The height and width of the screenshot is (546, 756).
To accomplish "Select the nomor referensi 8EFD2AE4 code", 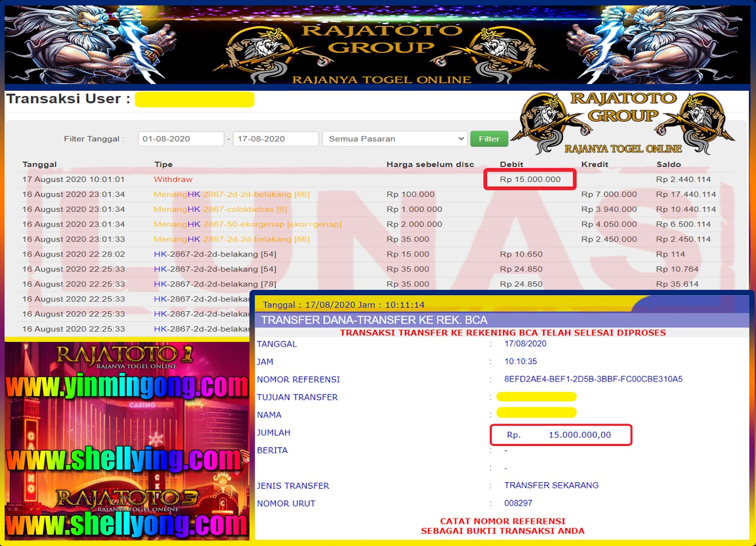I will click(593, 379).
